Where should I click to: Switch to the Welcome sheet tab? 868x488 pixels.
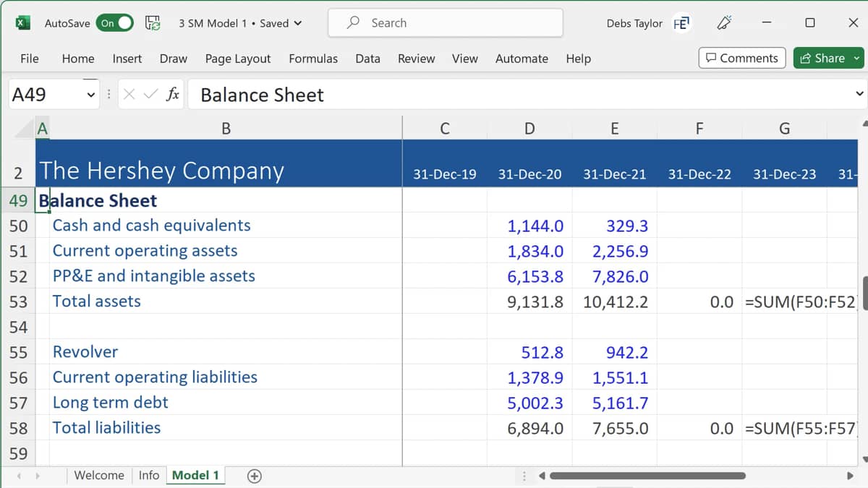tap(99, 475)
